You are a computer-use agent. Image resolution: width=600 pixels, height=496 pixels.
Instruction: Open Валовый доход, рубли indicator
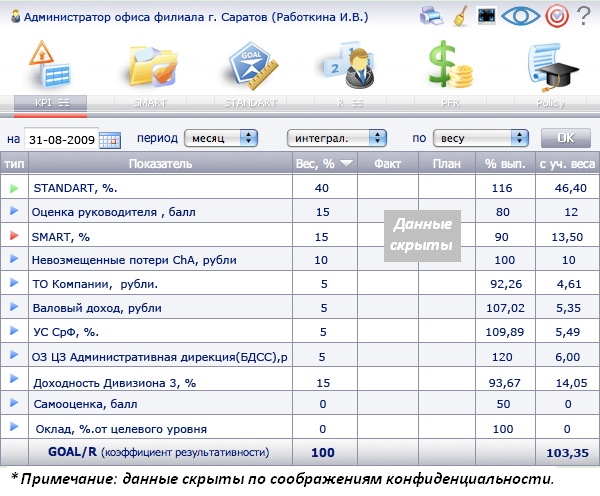[97, 308]
